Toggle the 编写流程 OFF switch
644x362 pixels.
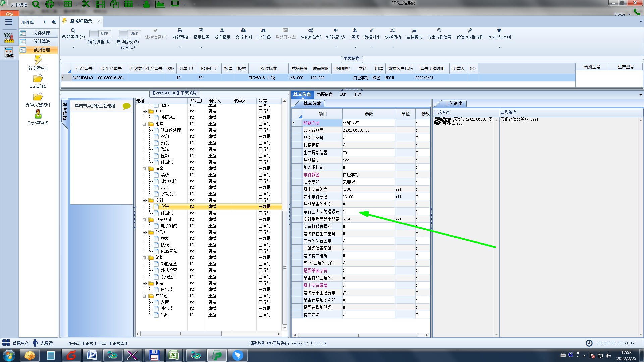(x=100, y=33)
